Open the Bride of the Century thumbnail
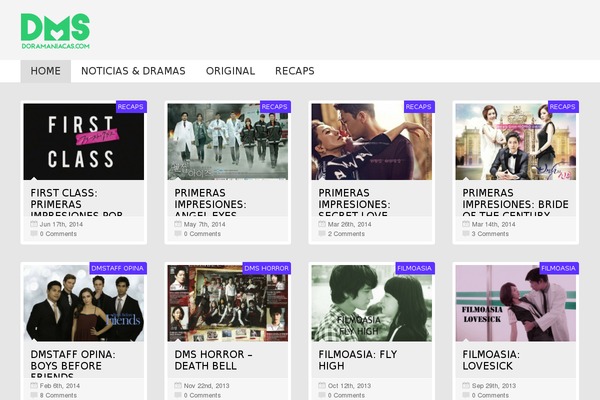This screenshot has width=600, height=400. [x=515, y=142]
